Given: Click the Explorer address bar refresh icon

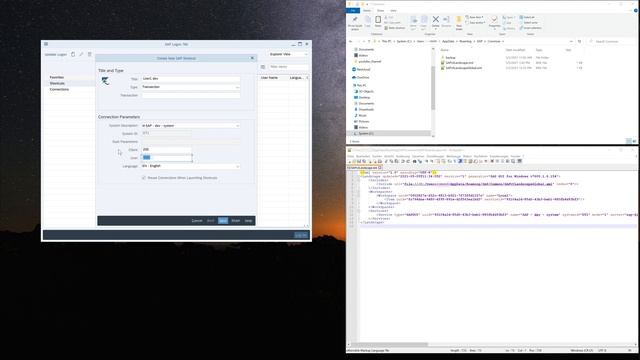Looking at the screenshot, I should coord(579,41).
